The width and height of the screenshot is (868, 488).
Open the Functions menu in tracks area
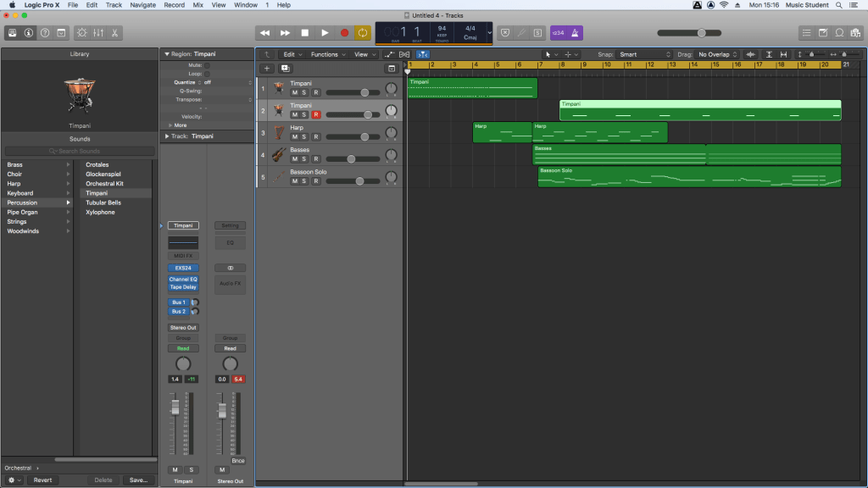(326, 54)
